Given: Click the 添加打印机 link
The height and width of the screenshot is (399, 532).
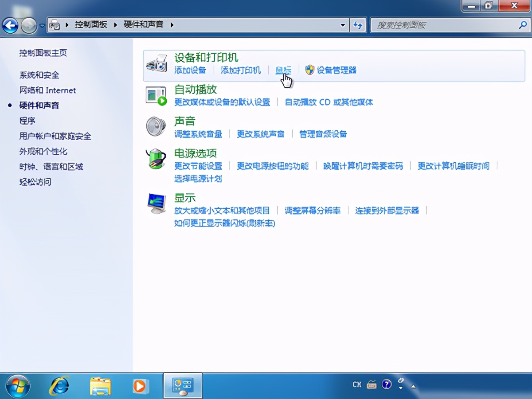Looking at the screenshot, I should pyautogui.click(x=241, y=70).
